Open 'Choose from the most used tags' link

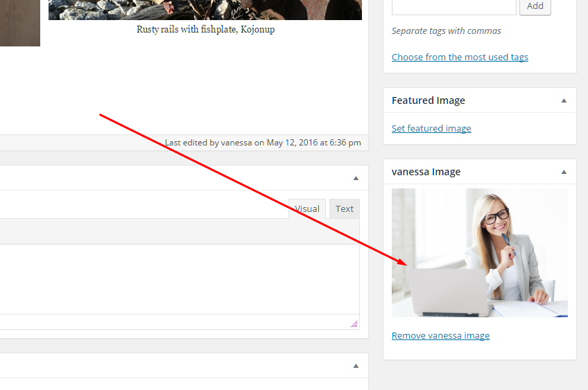click(460, 57)
